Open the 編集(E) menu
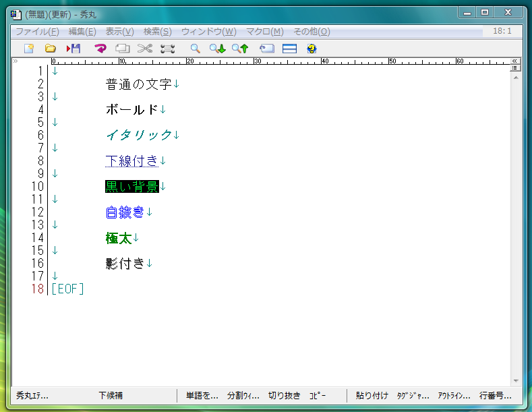 [x=82, y=32]
